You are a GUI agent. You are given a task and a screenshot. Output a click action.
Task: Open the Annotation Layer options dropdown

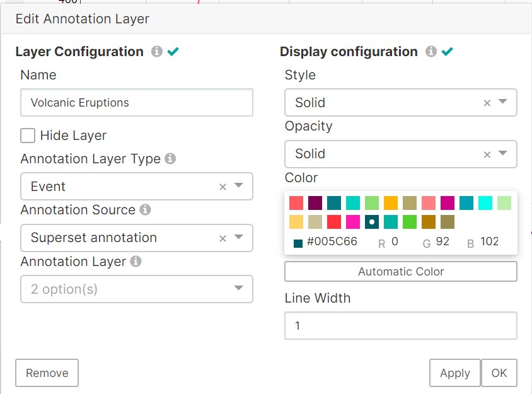(239, 289)
